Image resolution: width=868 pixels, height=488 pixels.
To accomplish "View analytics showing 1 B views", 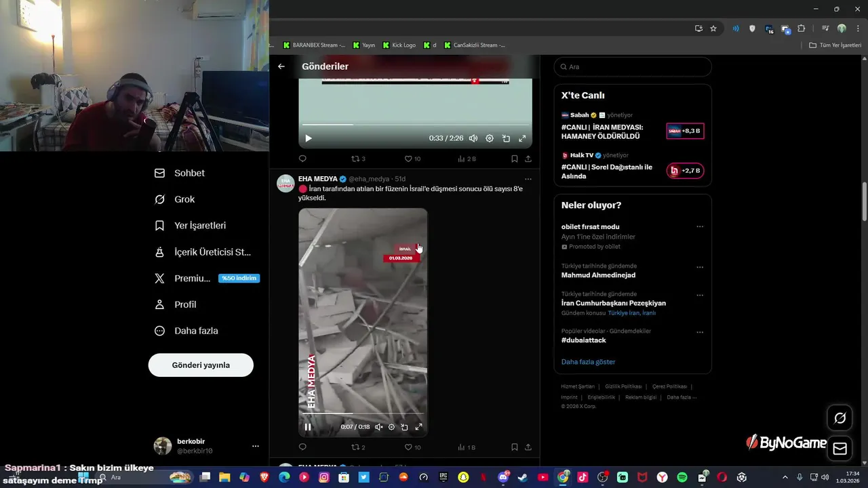I will (467, 447).
